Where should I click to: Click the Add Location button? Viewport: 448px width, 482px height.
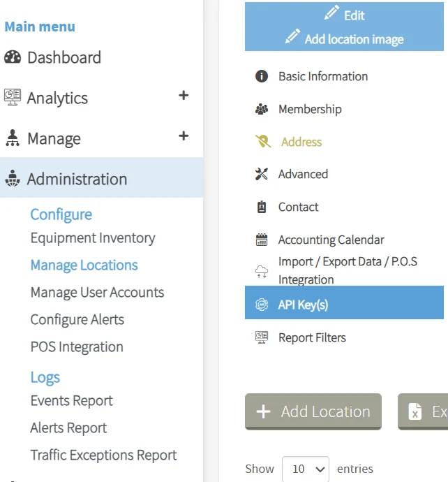[313, 411]
